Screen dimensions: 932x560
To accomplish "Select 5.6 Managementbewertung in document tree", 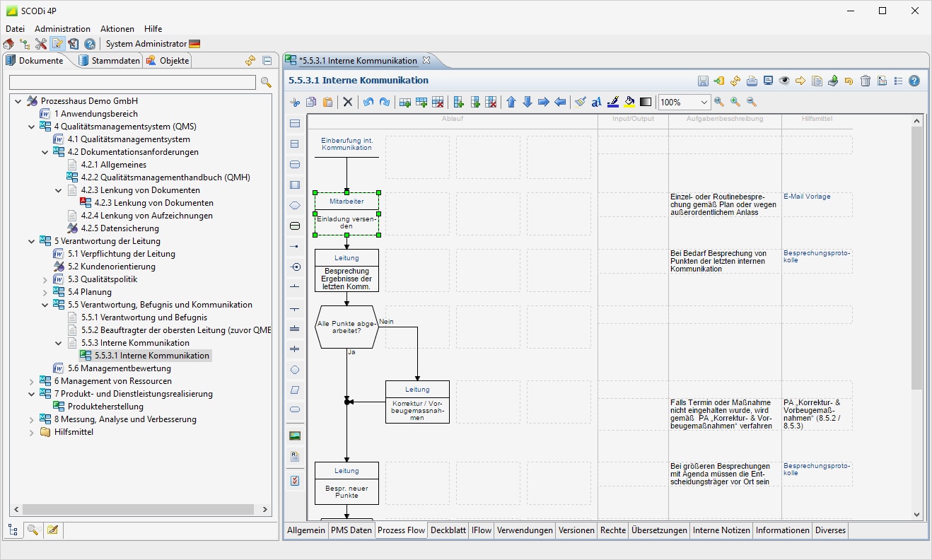I will coord(119,368).
